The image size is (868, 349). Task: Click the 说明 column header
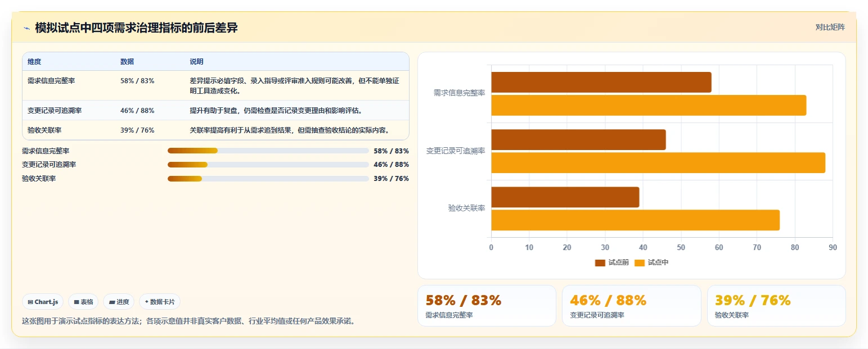[x=196, y=62]
